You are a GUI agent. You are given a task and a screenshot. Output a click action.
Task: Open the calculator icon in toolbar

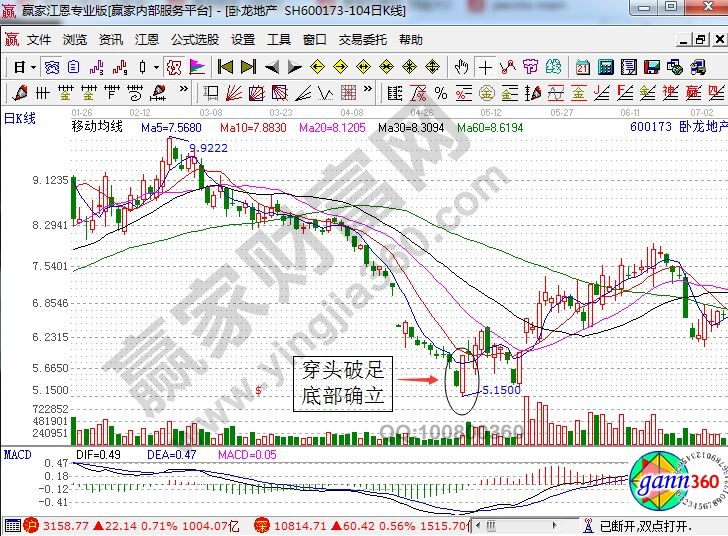click(606, 67)
